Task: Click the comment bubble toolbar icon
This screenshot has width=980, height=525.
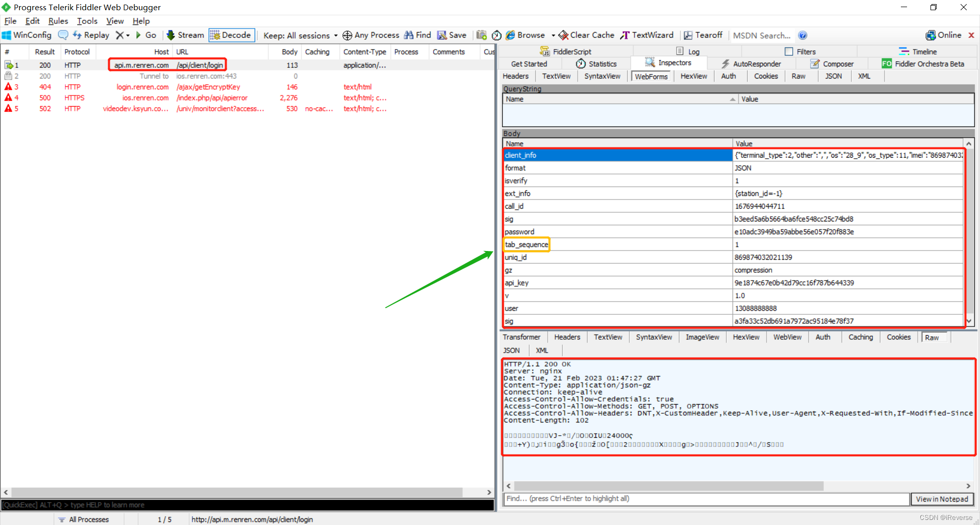Action: (63, 35)
